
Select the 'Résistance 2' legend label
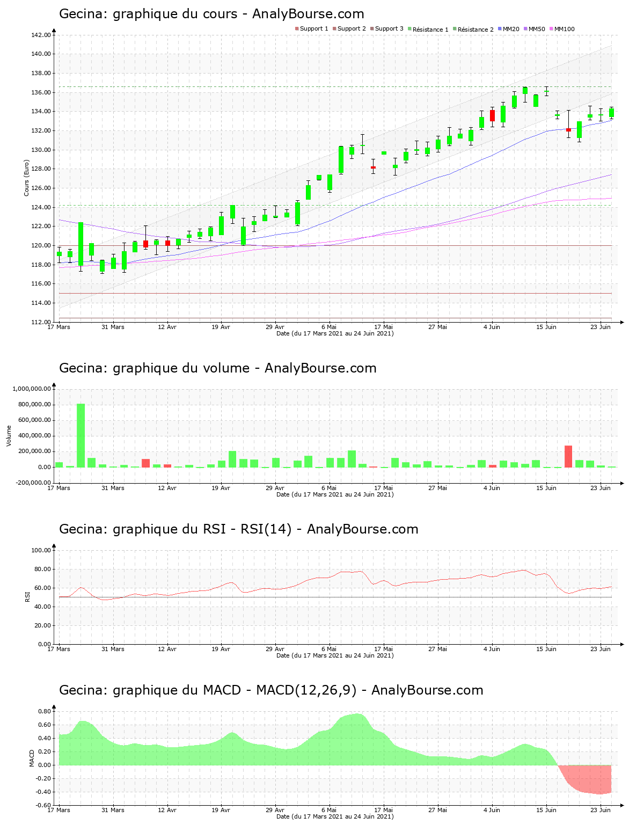tap(475, 30)
